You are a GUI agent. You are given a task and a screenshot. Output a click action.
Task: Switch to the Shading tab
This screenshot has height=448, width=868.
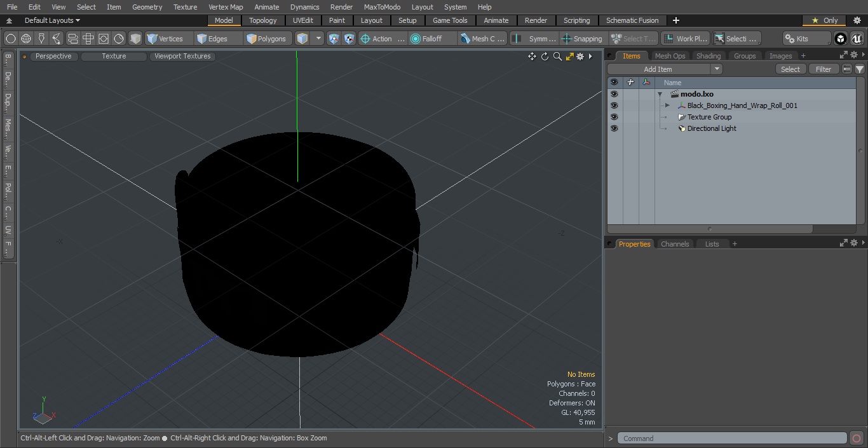click(709, 56)
